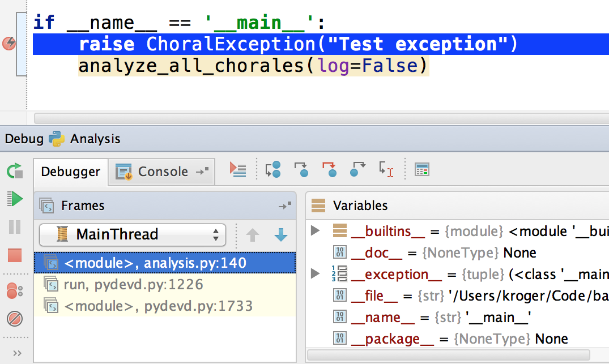Screen dimensions: 609x364
Task: Open View Breakpoints dialog
Action: tap(15, 292)
